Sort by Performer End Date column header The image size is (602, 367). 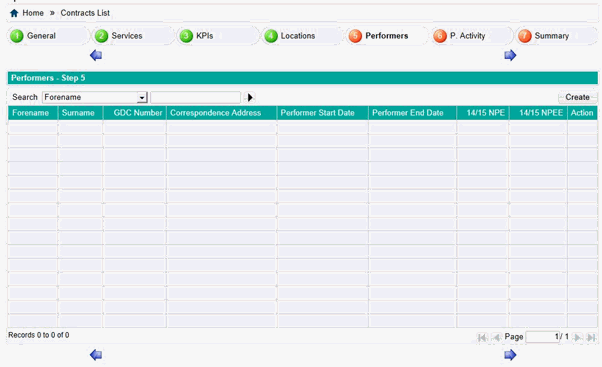(x=412, y=113)
